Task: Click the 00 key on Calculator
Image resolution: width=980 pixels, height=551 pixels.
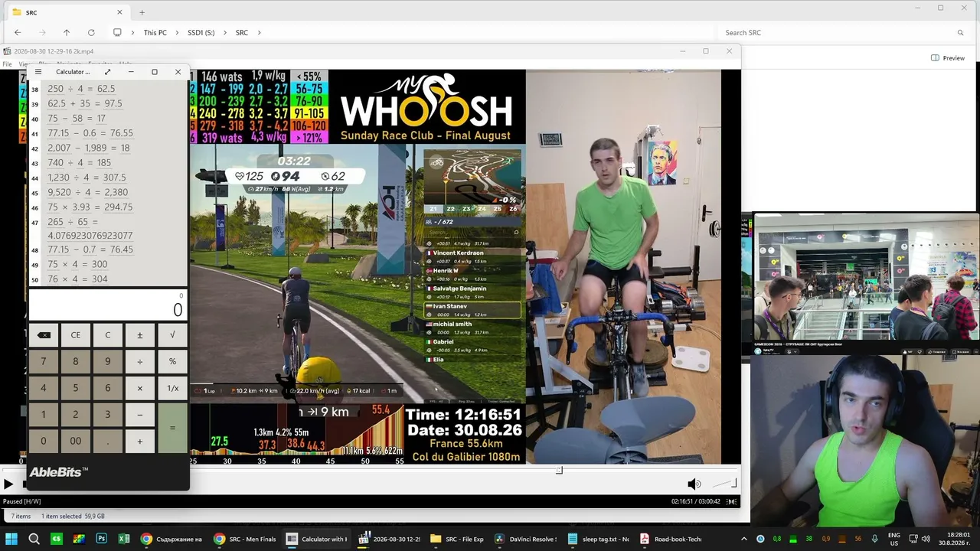Action: pyautogui.click(x=76, y=441)
